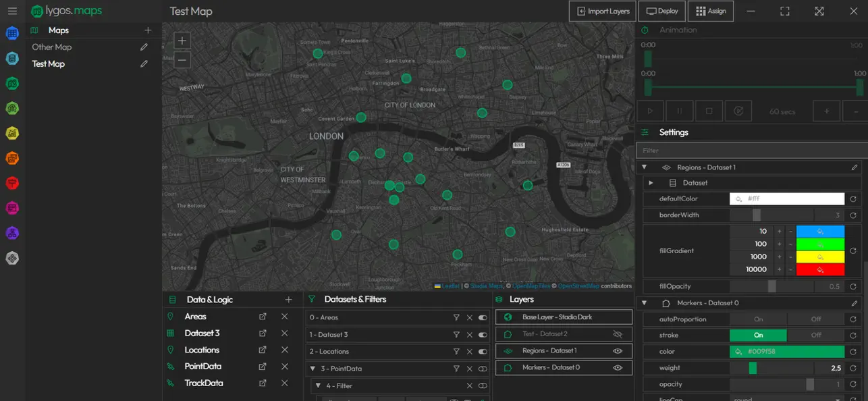
Task: Open the magenta app icon in sidebar
Action: coord(12,209)
